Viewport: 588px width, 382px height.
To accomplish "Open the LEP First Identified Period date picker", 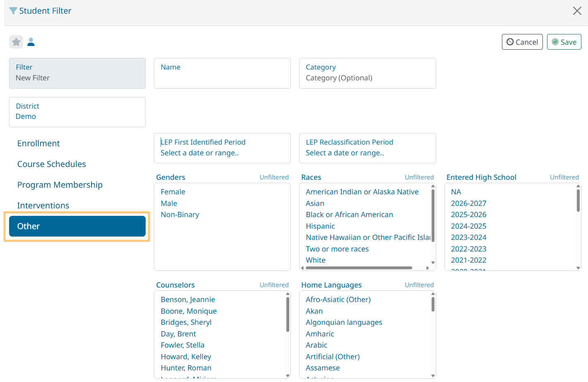I will pyautogui.click(x=222, y=148).
